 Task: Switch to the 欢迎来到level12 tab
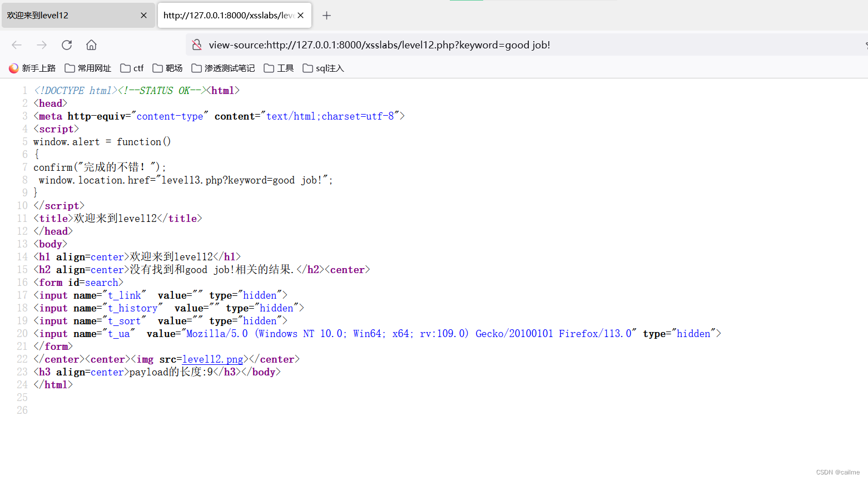point(78,16)
